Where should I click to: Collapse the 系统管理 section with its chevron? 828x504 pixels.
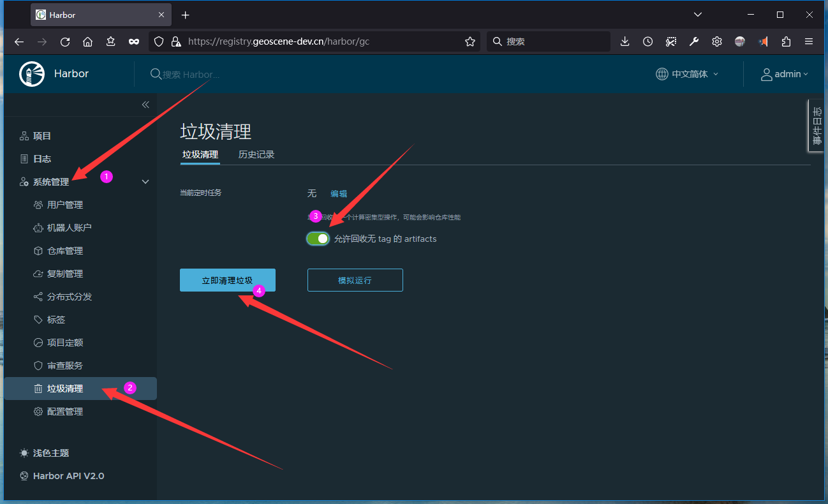point(145,182)
